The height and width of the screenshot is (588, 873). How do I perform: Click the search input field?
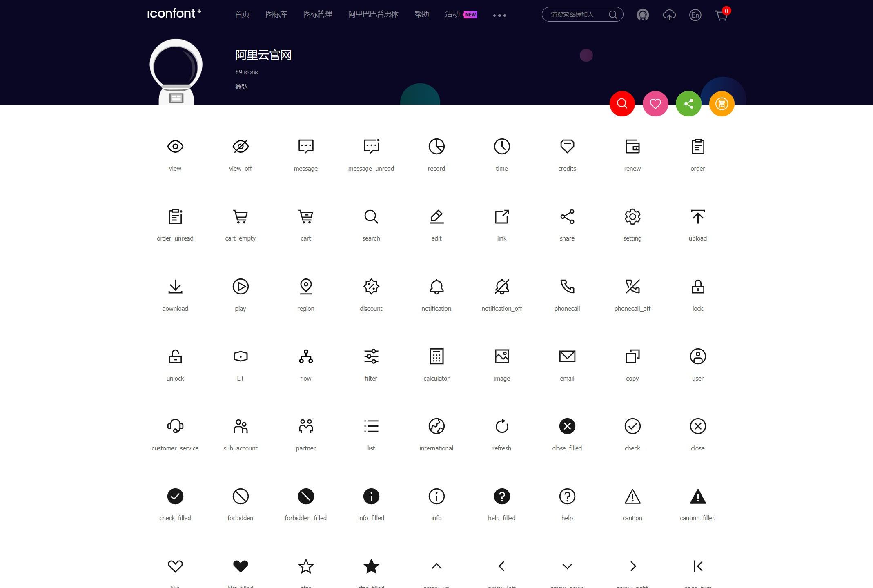point(577,14)
